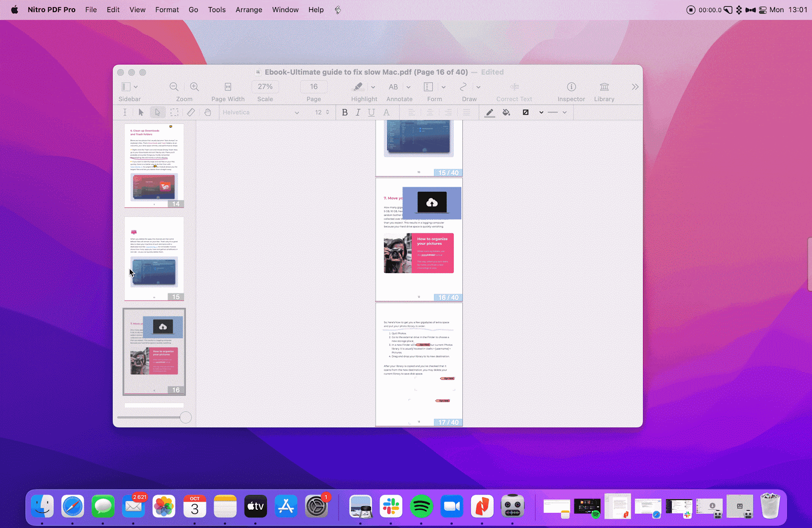This screenshot has width=812, height=528.
Task: Click the Page number field showing 16
Action: (x=314, y=87)
